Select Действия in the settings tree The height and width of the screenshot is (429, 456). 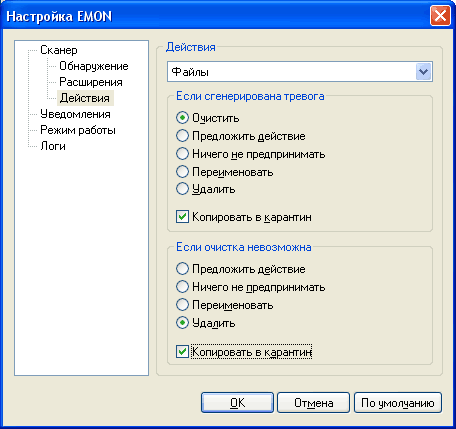coord(85,98)
